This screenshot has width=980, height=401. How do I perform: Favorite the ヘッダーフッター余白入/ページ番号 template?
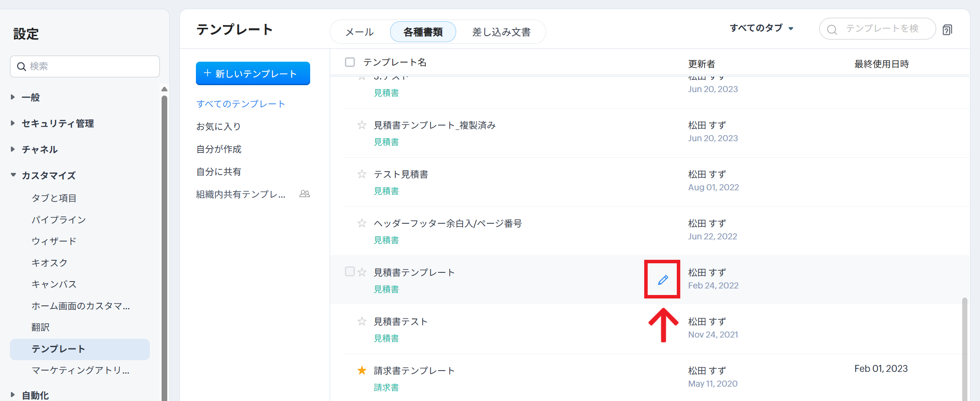point(361,223)
